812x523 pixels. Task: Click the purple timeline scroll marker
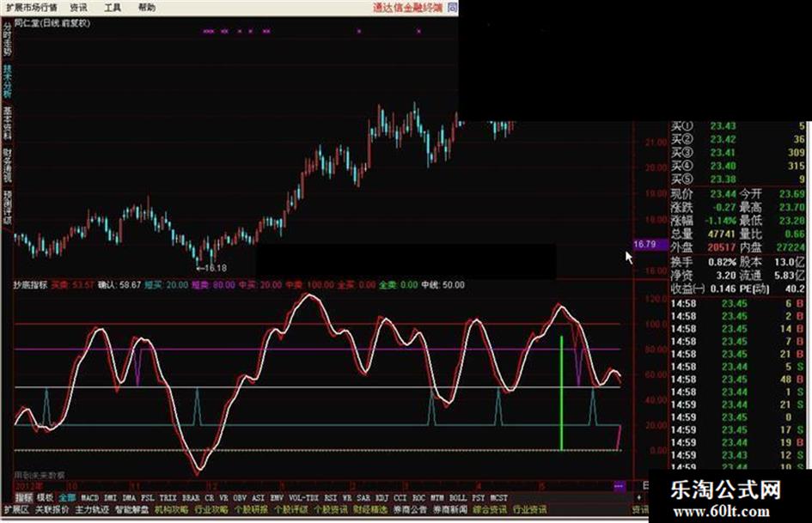point(619,486)
